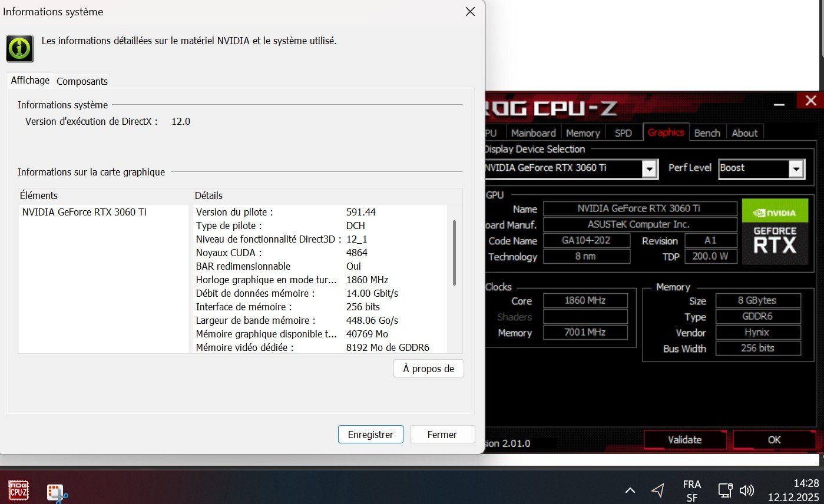Click the Fermer button
824x504 pixels.
[x=442, y=435]
